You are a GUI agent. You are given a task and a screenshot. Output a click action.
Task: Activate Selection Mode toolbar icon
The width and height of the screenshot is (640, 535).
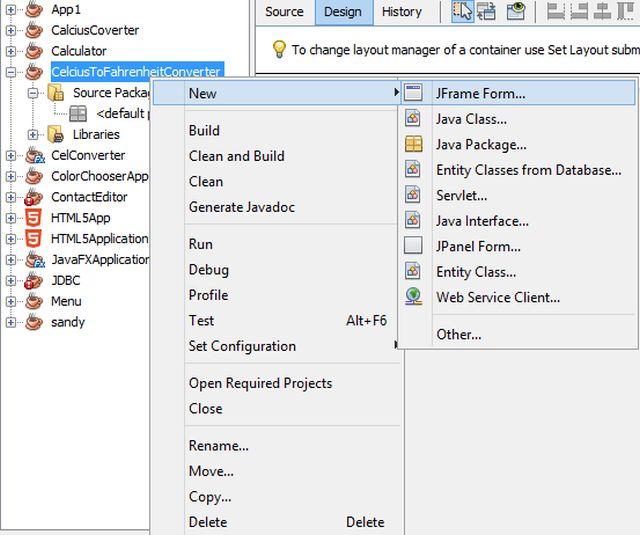462,11
